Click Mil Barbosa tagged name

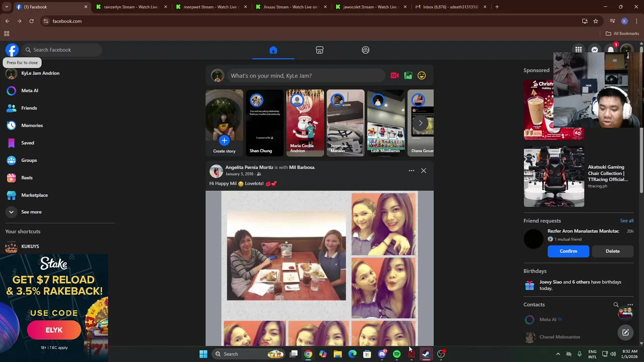click(302, 167)
